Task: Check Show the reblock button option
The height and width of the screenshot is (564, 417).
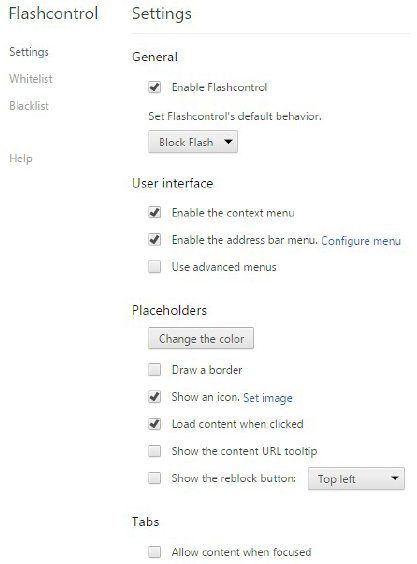Action: coord(155,478)
